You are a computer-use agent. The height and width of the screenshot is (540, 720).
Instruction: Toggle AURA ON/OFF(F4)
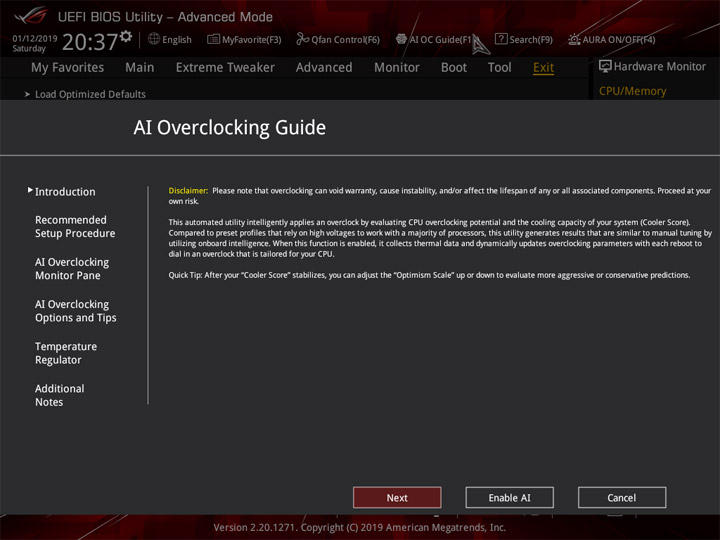click(x=619, y=40)
